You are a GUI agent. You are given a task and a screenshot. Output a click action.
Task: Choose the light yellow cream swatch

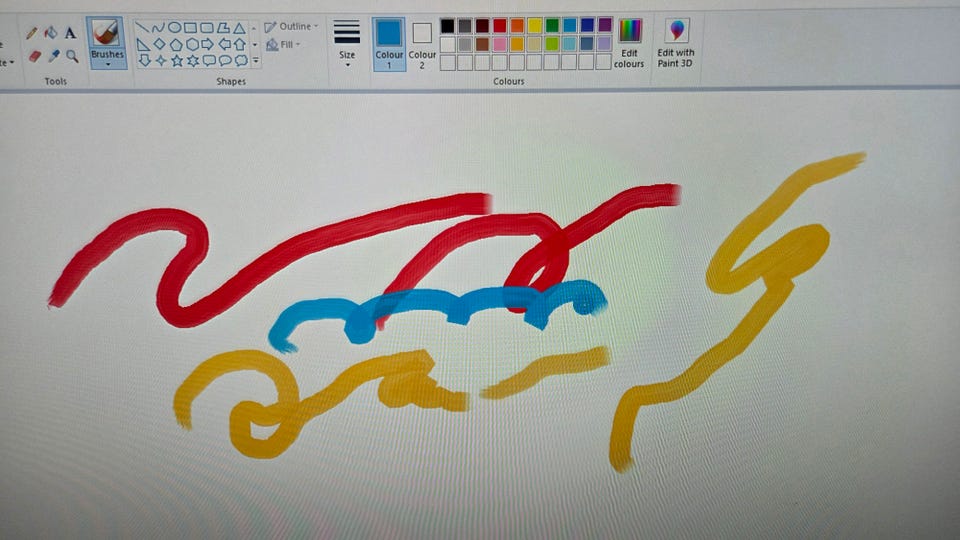(x=534, y=44)
